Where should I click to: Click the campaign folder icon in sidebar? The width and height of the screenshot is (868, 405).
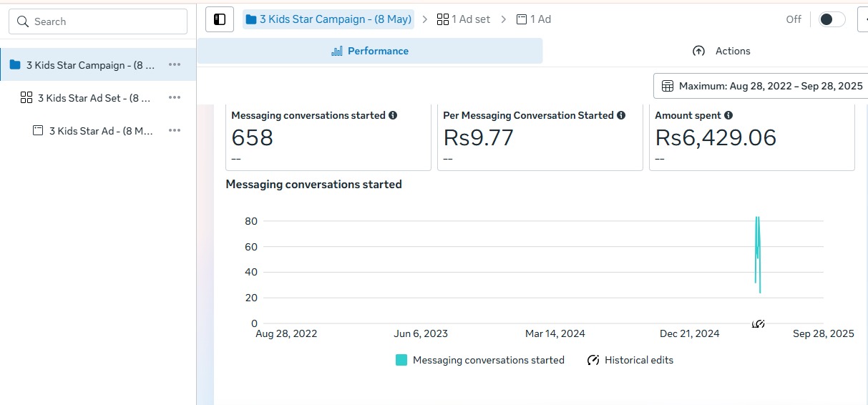pos(15,65)
